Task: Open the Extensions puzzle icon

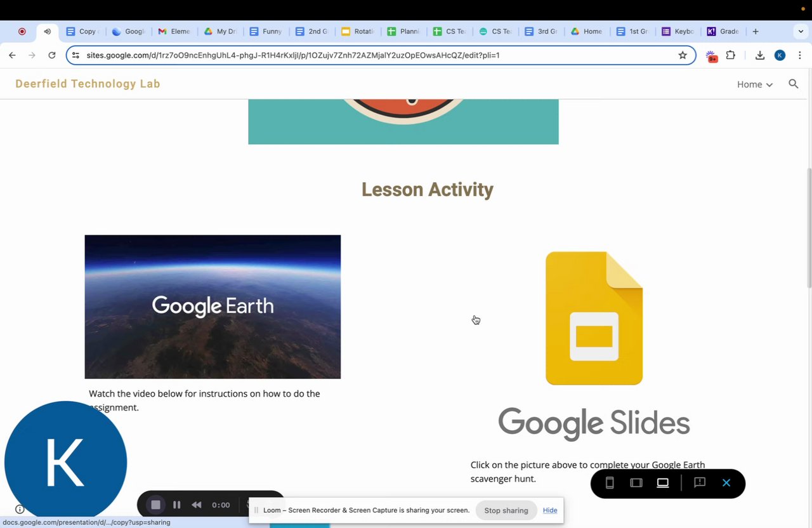Action: tap(731, 55)
